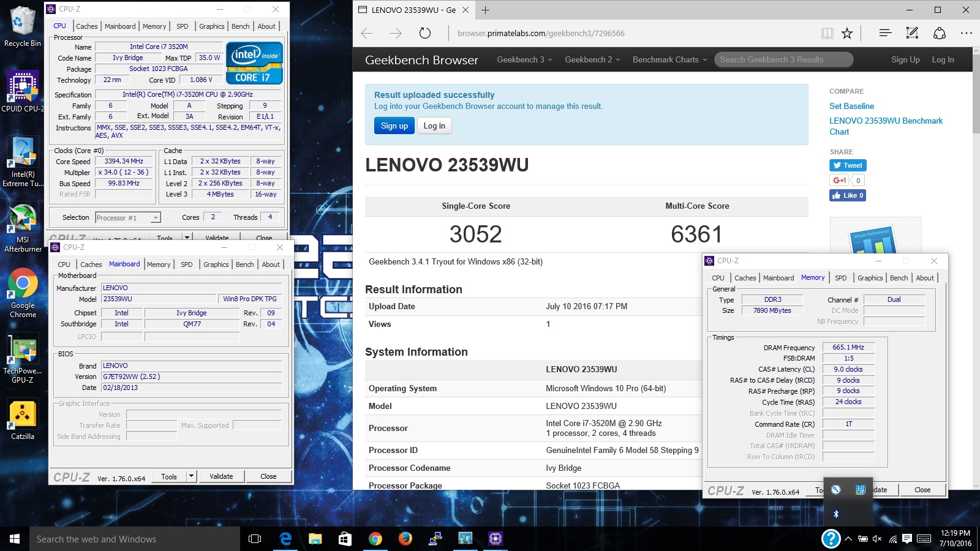
Task: Add this page to favorites with the star
Action: pyautogui.click(x=847, y=33)
